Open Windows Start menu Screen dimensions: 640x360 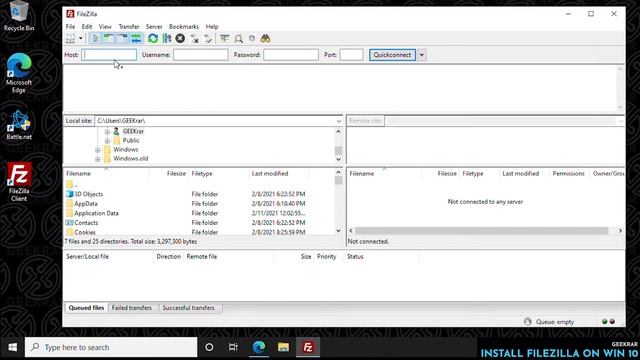(12, 347)
